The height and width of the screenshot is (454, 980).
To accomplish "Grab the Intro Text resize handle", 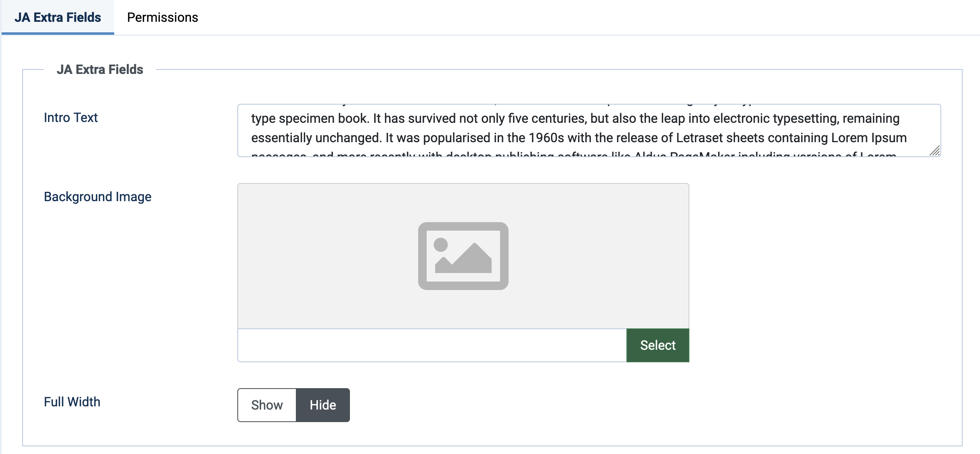I will (x=935, y=151).
